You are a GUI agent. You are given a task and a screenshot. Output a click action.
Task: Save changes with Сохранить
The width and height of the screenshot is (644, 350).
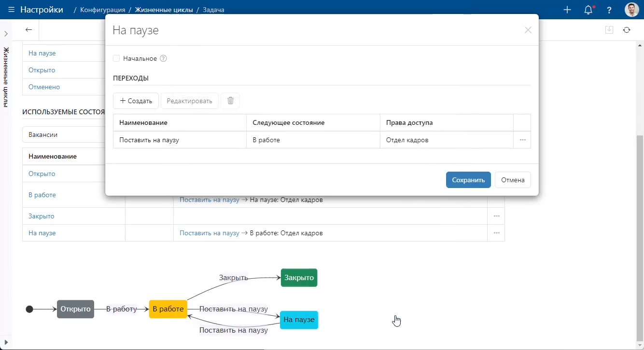click(x=468, y=180)
